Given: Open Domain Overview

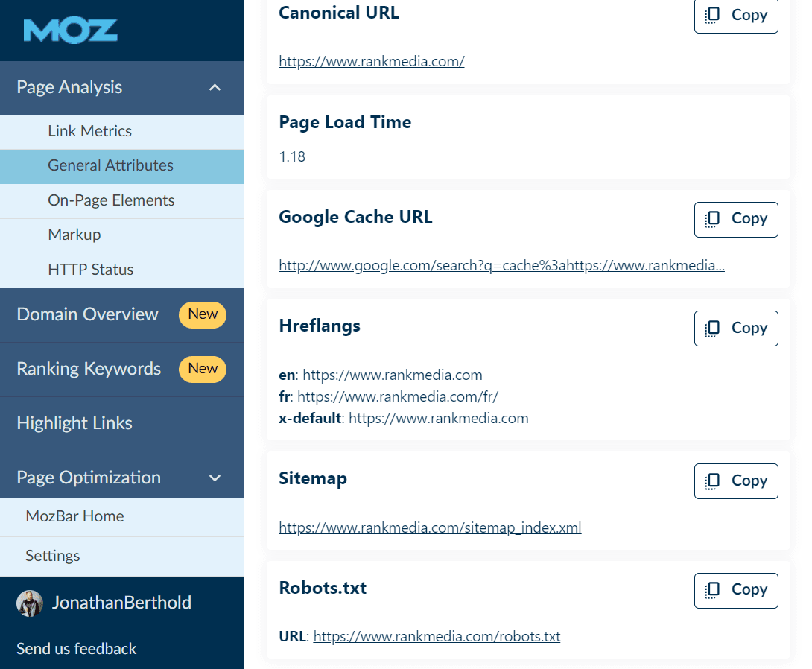Looking at the screenshot, I should (x=87, y=314).
